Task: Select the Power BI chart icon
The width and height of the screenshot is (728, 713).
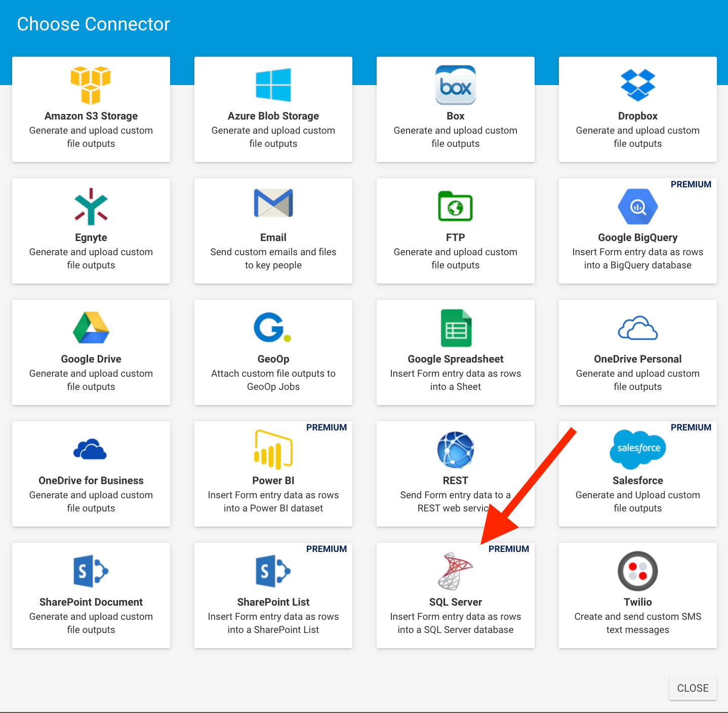Action: pyautogui.click(x=273, y=450)
